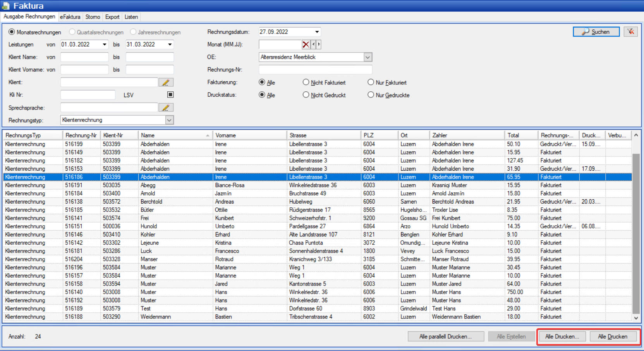Select the Nur Gedruckte radio button
Screen dimensions: 644x351
point(371,95)
